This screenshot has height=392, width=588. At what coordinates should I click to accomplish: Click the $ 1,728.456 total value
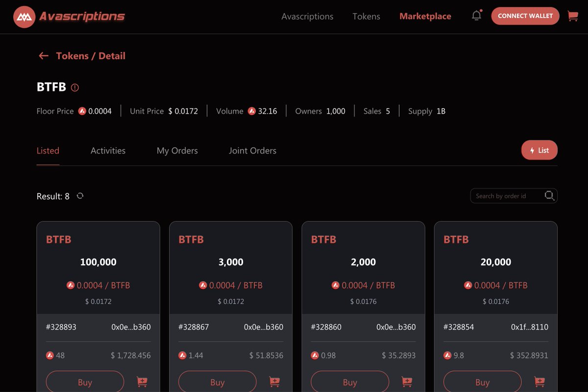[131, 355]
